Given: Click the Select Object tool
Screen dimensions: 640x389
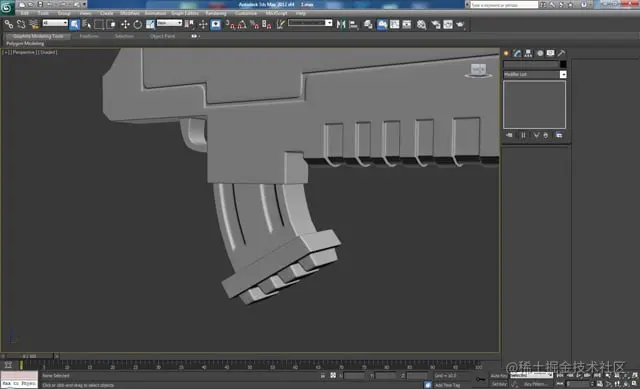Looking at the screenshot, I should coord(74,24).
